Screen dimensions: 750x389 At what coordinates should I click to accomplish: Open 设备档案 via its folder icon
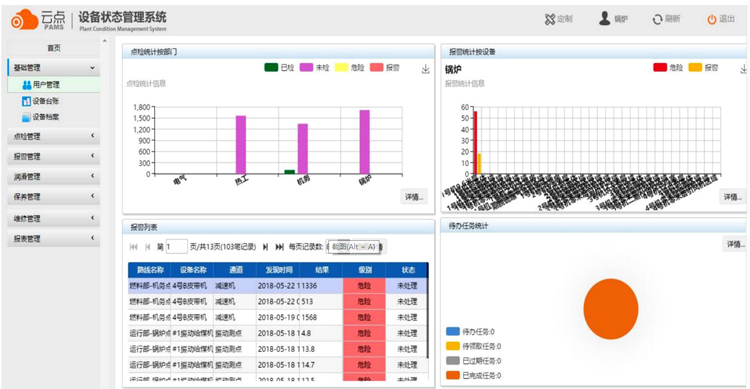tap(26, 117)
